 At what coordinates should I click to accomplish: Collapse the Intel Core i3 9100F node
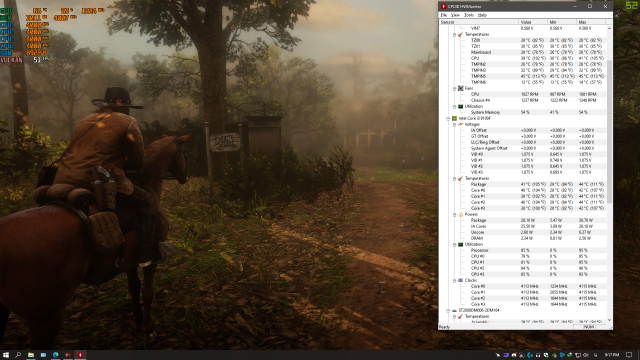(x=448, y=118)
